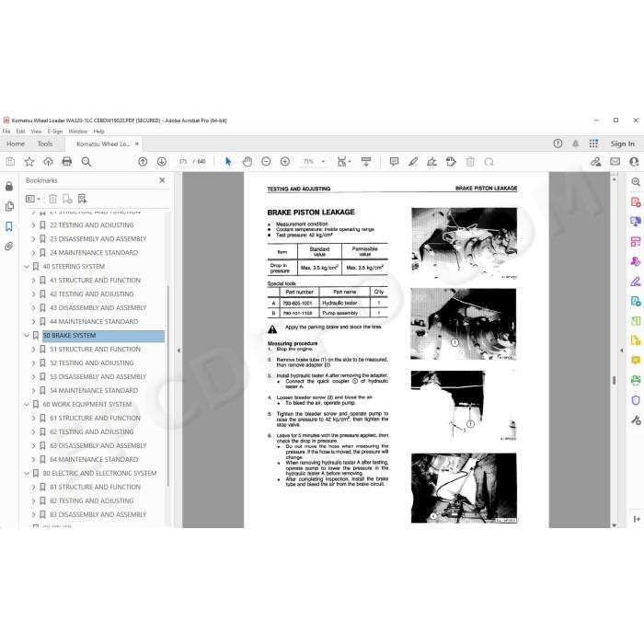644x644 pixels.
Task: Open the help question mark icon
Action: point(558,144)
